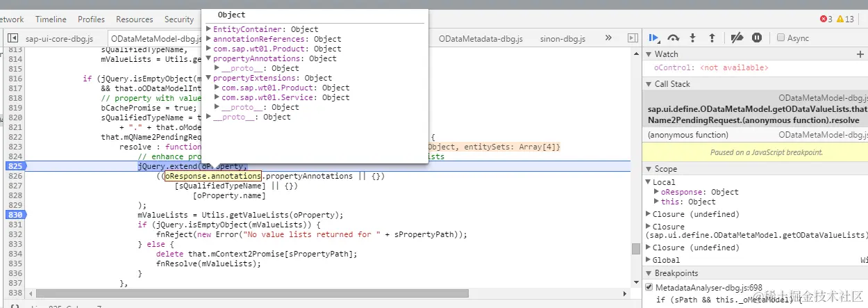868x308 pixels.
Task: Open the Timeline panel tab
Action: [x=51, y=19]
